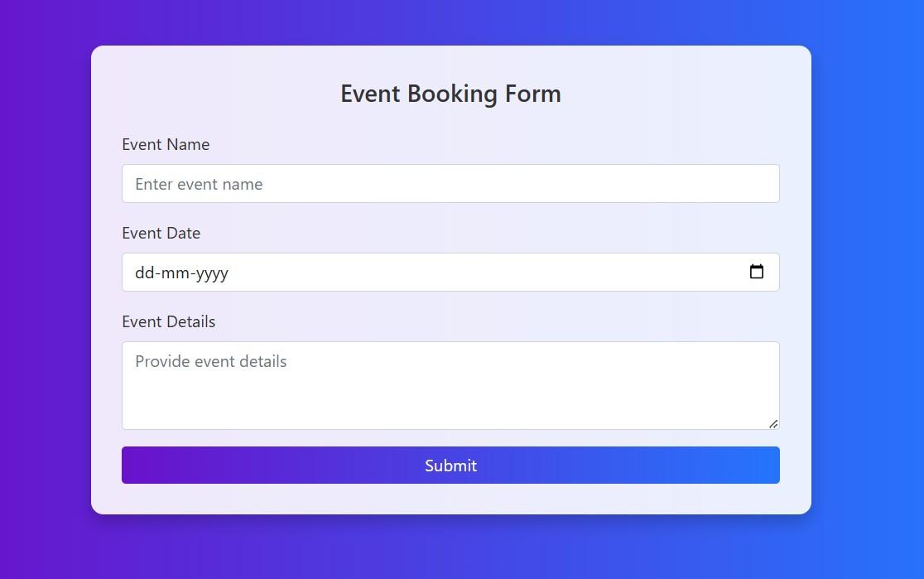
Task: Open the date dropdown via the calendar control
Action: pyautogui.click(x=757, y=271)
